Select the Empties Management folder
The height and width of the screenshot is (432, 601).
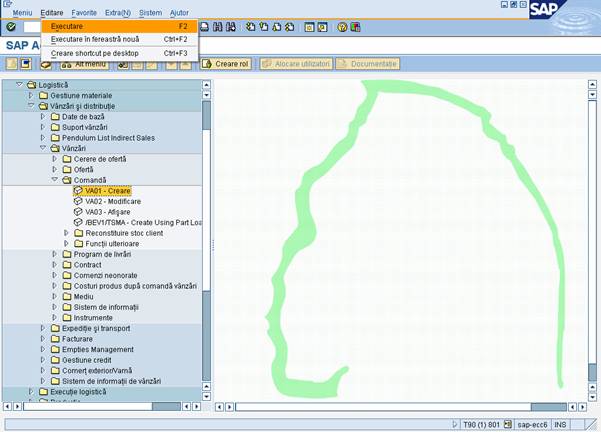click(98, 349)
